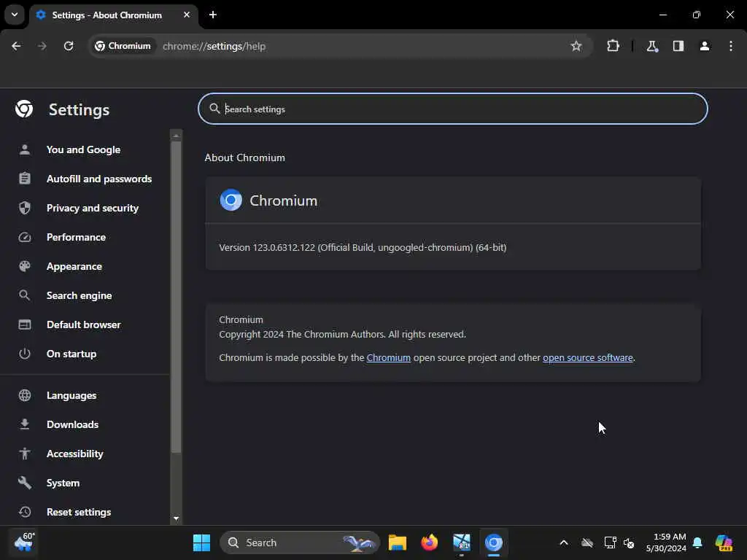The height and width of the screenshot is (560, 747).
Task: Focus the Search settings field
Action: (452, 109)
